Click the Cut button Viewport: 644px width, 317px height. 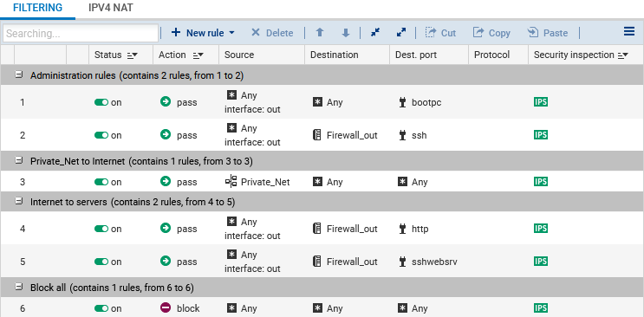click(440, 33)
